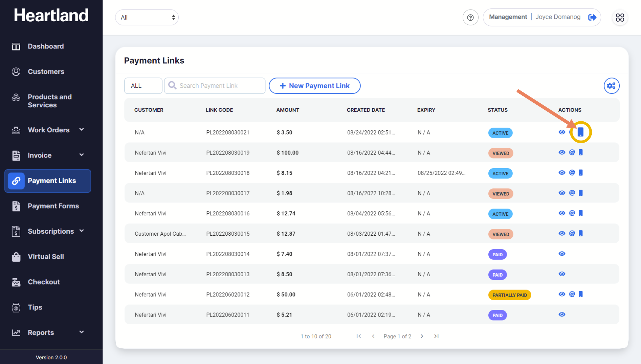Click the help question mark icon

click(x=470, y=17)
